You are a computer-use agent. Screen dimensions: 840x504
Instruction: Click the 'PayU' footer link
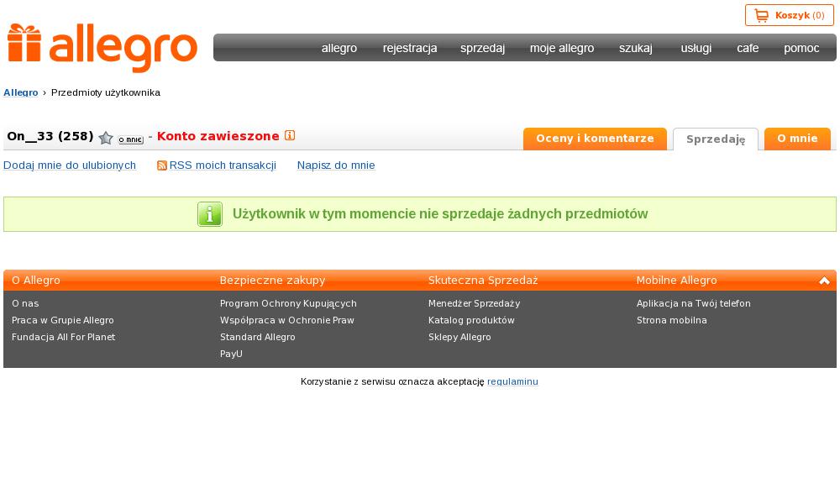click(x=232, y=354)
